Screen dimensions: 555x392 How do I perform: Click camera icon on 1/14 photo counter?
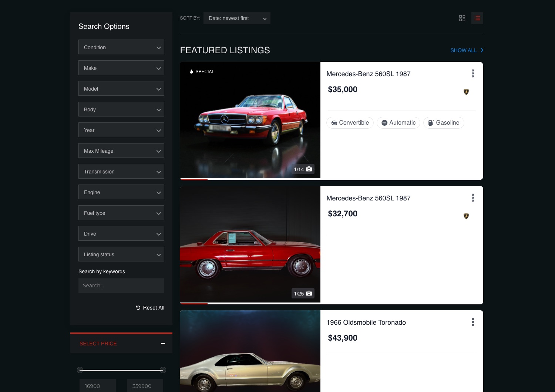(309, 169)
